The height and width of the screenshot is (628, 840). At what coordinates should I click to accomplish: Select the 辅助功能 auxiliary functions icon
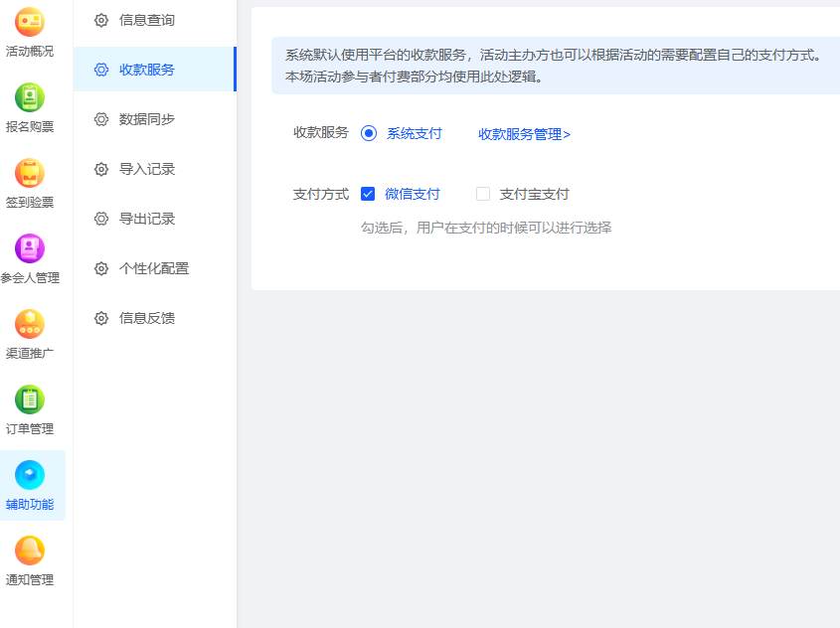point(30,475)
